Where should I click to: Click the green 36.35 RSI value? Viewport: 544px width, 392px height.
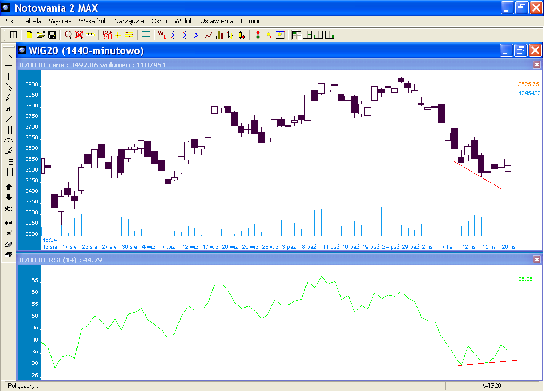[525, 279]
